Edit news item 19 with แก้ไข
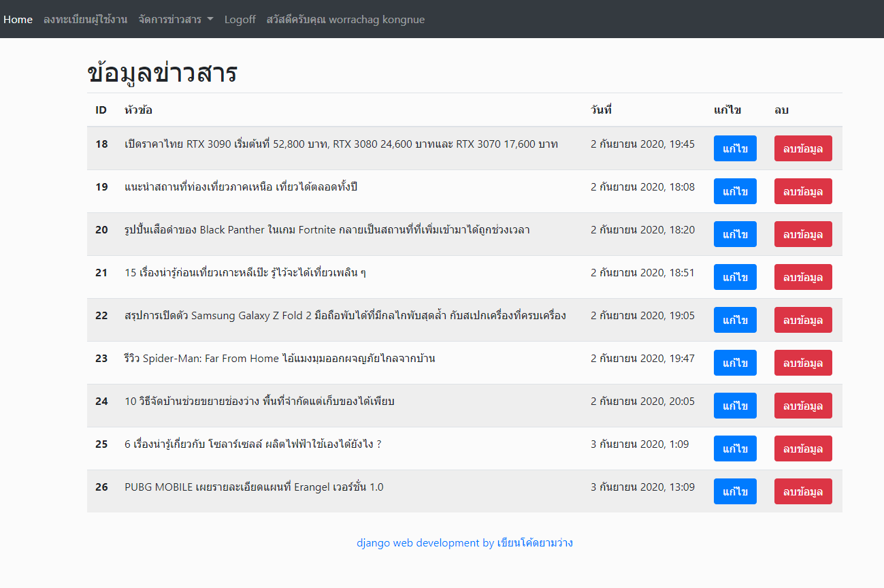Screen dimensions: 884x588 pyautogui.click(x=735, y=191)
